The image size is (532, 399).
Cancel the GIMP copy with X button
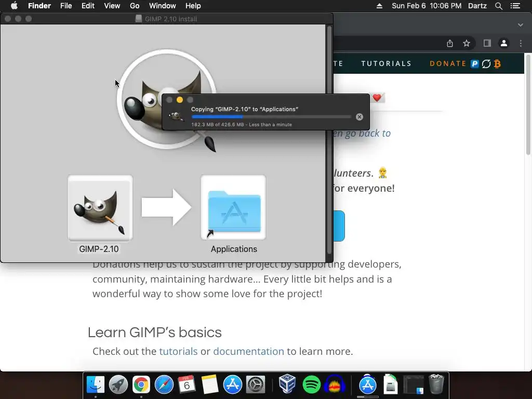tap(360, 117)
